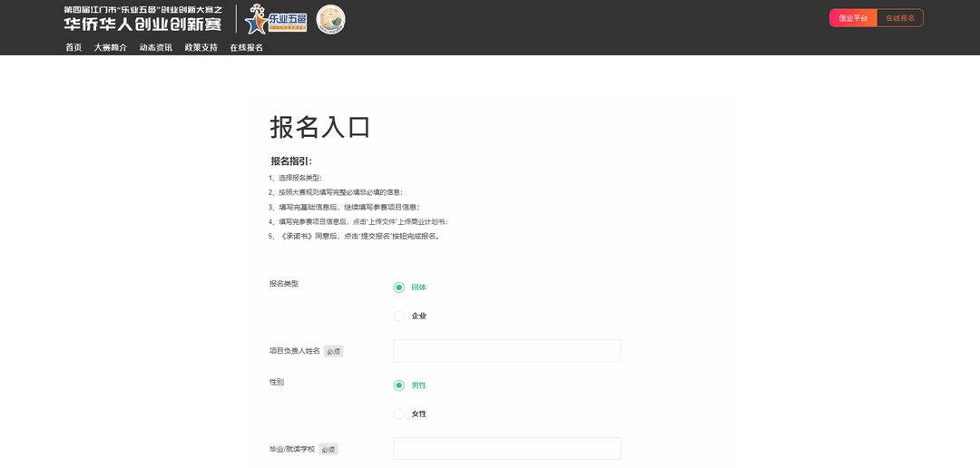980x468 pixels.
Task: Click the 乐业五邑 star logo
Action: pyautogui.click(x=276, y=18)
